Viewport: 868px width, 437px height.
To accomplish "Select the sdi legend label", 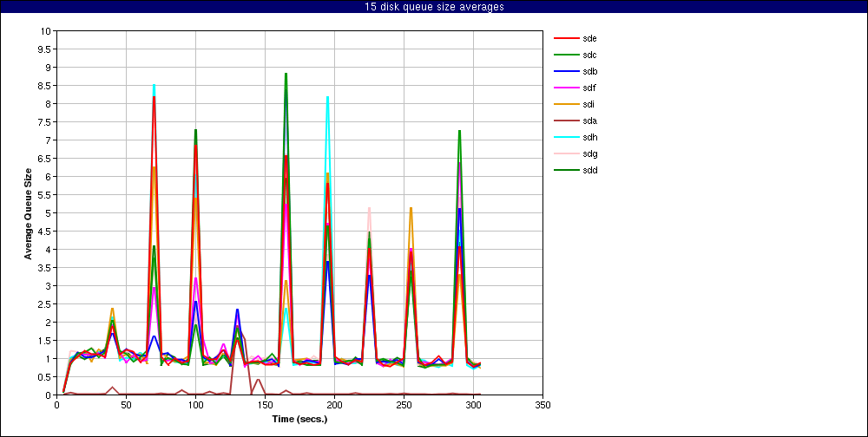I will click(589, 105).
